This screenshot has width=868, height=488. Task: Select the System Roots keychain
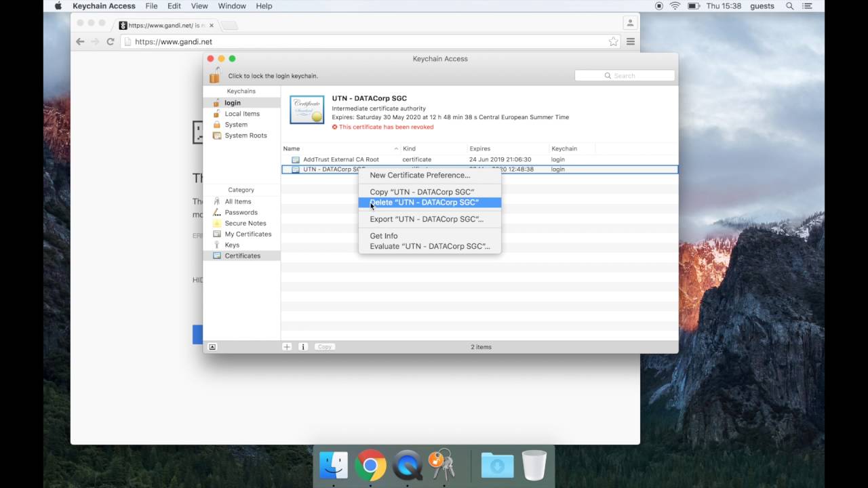click(241, 136)
